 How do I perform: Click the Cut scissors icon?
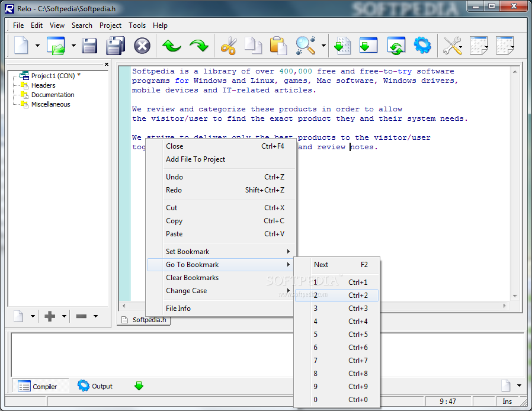(229, 46)
